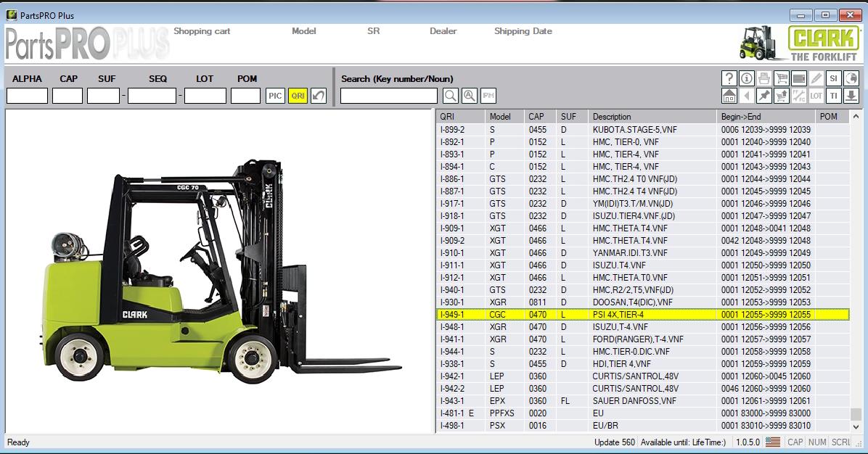Click the pushpin icon
The height and width of the screenshot is (454, 868).
tap(764, 96)
